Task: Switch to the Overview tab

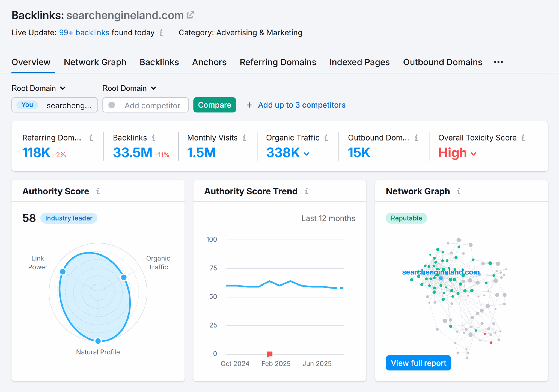Action: coord(31,62)
